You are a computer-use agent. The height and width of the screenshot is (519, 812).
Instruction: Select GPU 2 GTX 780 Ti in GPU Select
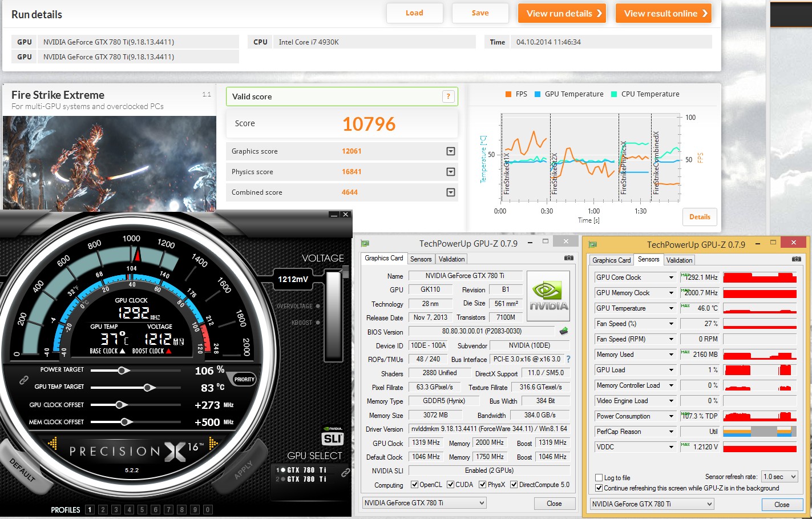pos(301,479)
